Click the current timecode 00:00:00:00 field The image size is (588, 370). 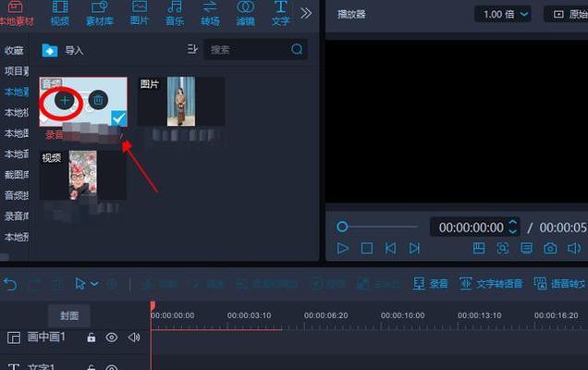471,228
